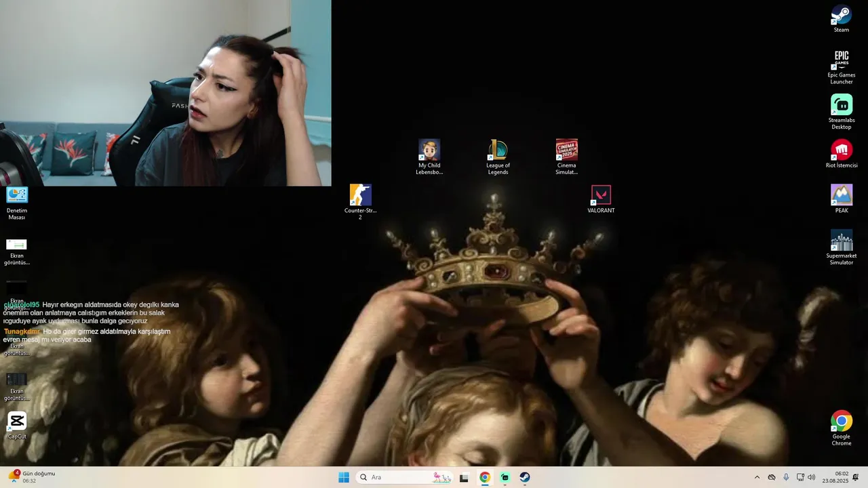Select My Child Lebensborn icon
Image resolution: width=868 pixels, height=488 pixels.
click(429, 157)
